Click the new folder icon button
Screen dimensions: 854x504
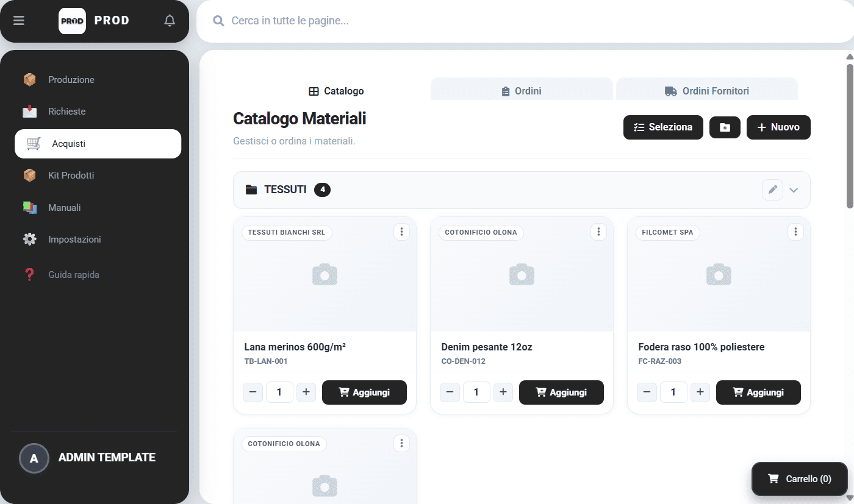[x=725, y=127]
